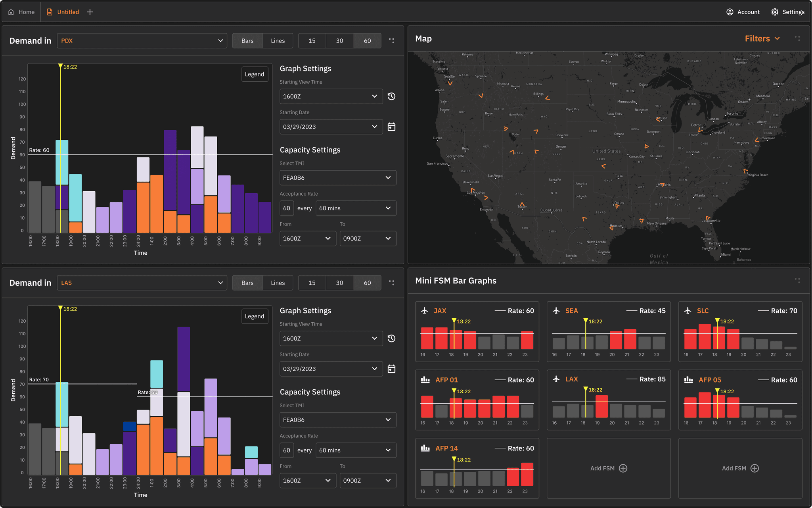Set PDX chart interval to 15

pos(312,40)
